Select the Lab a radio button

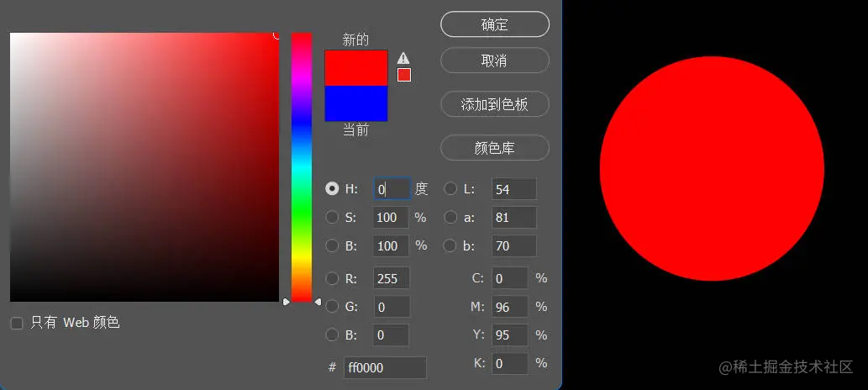450,217
